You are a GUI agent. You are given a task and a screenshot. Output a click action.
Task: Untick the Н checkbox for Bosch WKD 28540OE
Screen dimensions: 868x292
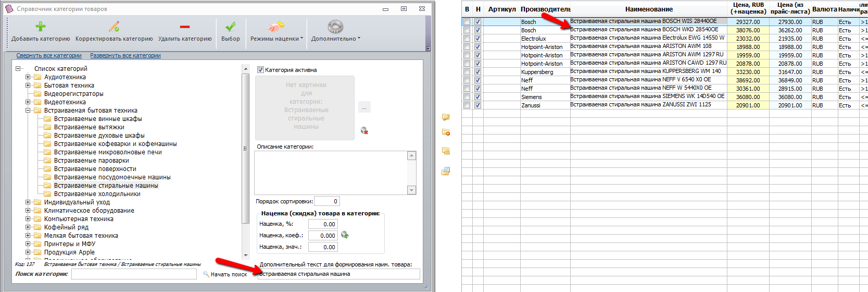pos(477,30)
